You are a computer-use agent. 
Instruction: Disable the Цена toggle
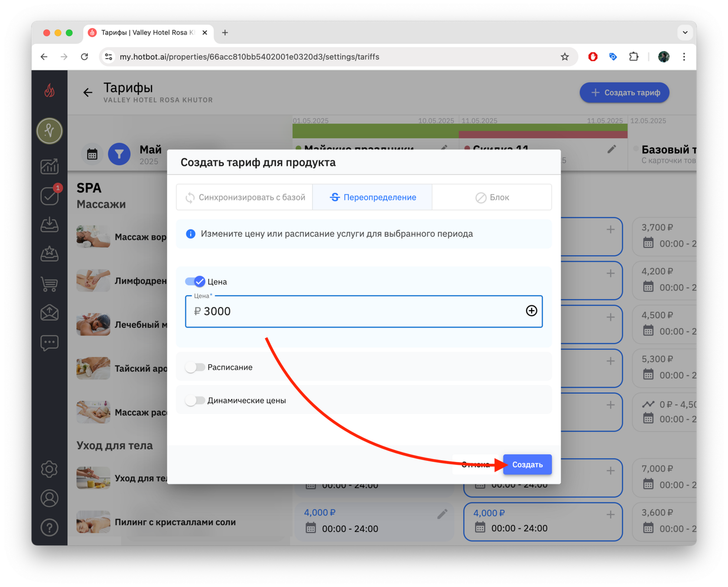(x=195, y=282)
